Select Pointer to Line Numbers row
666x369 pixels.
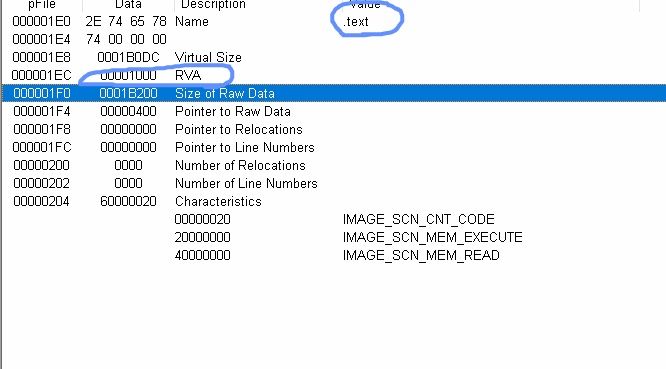pos(334,147)
